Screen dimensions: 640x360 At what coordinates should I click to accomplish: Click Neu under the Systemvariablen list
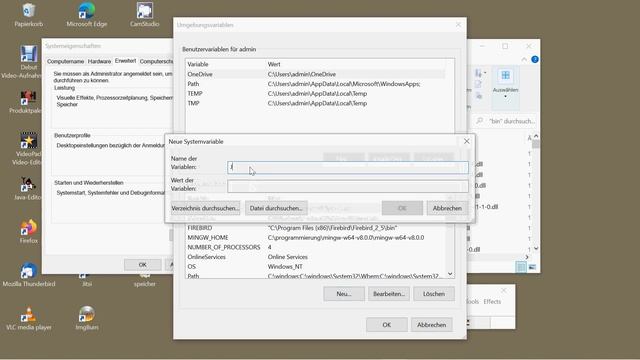[x=344, y=294]
